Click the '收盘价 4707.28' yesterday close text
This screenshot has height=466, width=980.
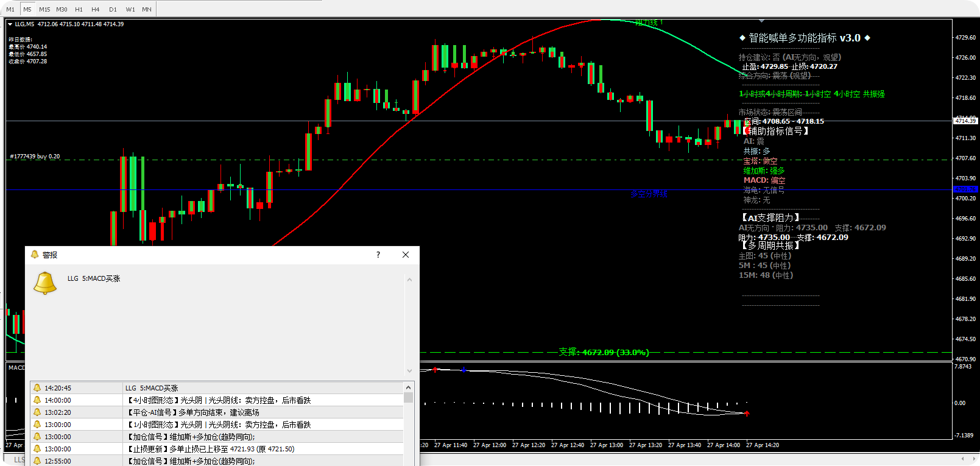click(x=27, y=62)
